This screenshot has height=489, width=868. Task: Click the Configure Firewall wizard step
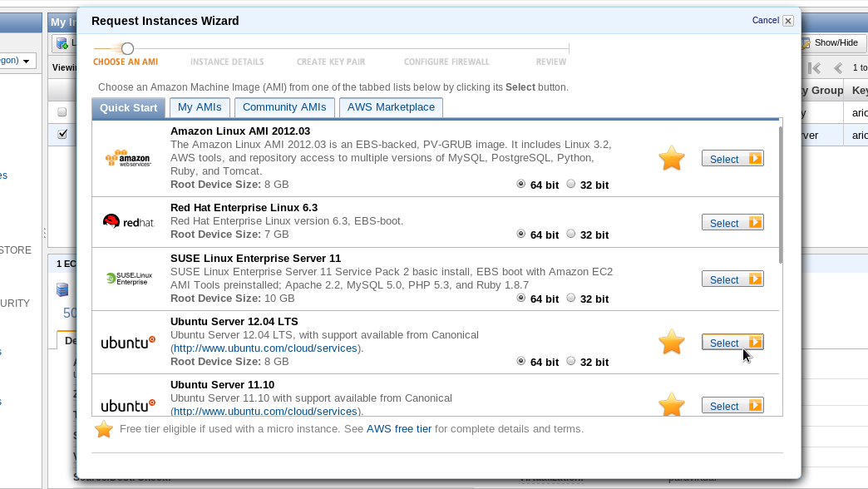[x=446, y=62]
